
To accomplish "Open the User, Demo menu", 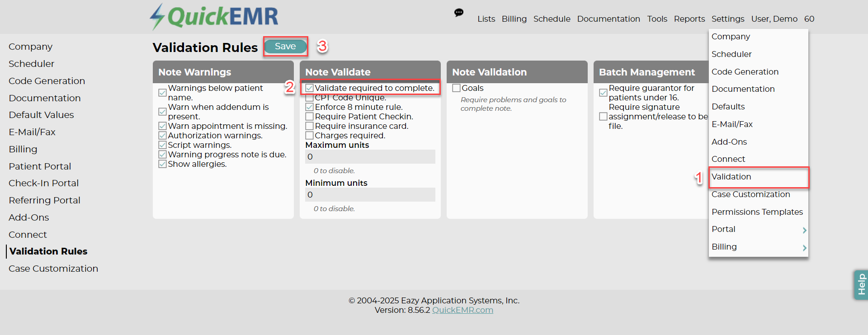I will (x=774, y=19).
